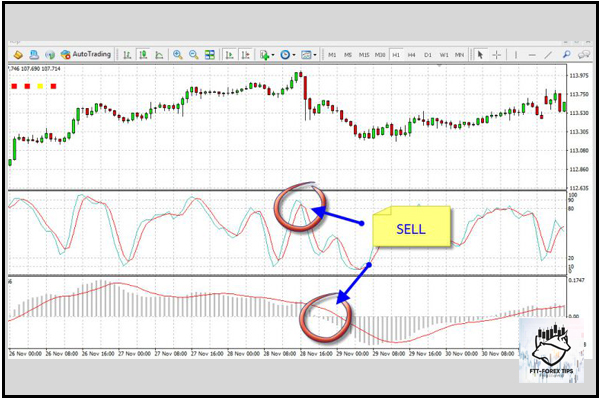This screenshot has width=600, height=400.
Task: Select the D1 timeframe
Action: coord(428,55)
